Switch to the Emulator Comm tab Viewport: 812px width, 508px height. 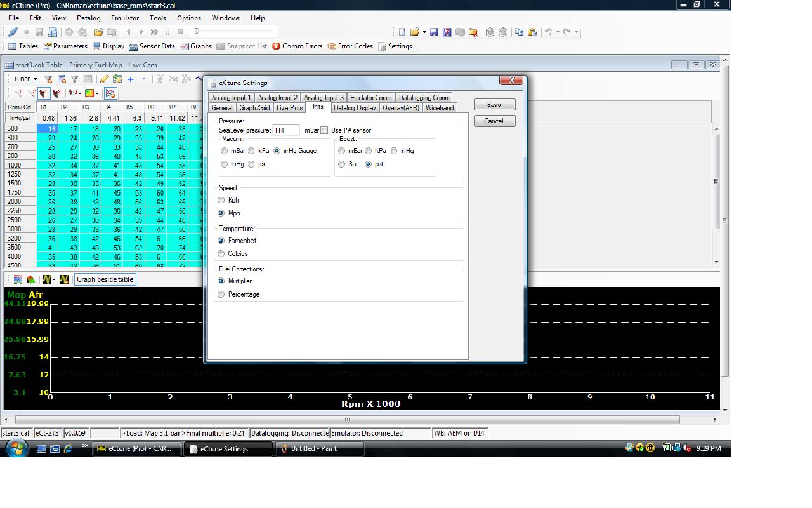click(x=371, y=98)
